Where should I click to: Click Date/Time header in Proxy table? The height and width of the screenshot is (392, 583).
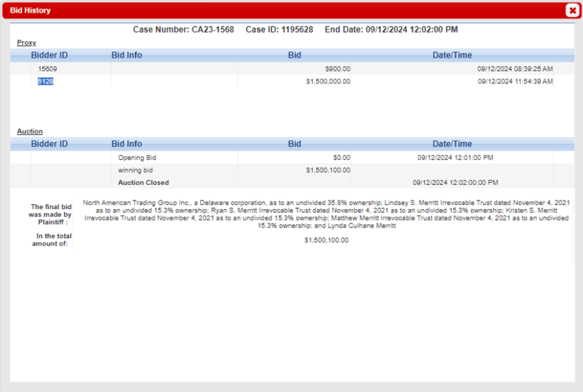452,55
